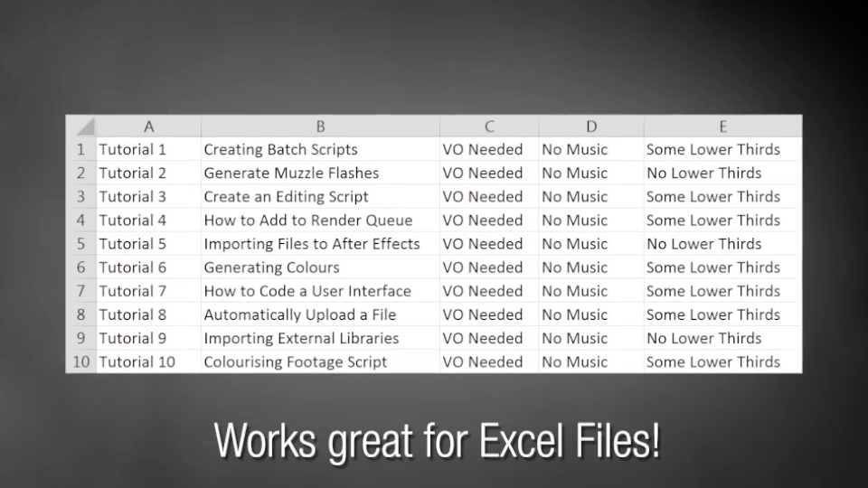Click 'No Music' in Tutorial 8 row

coord(591,314)
